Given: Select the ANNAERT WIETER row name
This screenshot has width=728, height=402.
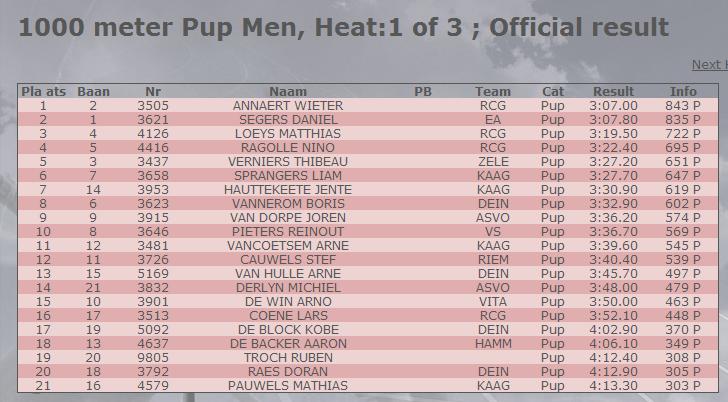Looking at the screenshot, I should [288, 106].
